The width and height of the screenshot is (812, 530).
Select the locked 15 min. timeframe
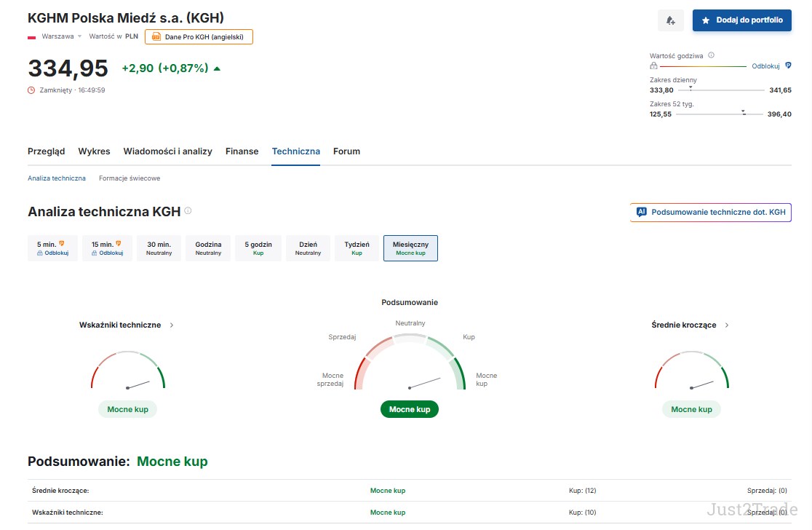tap(107, 248)
